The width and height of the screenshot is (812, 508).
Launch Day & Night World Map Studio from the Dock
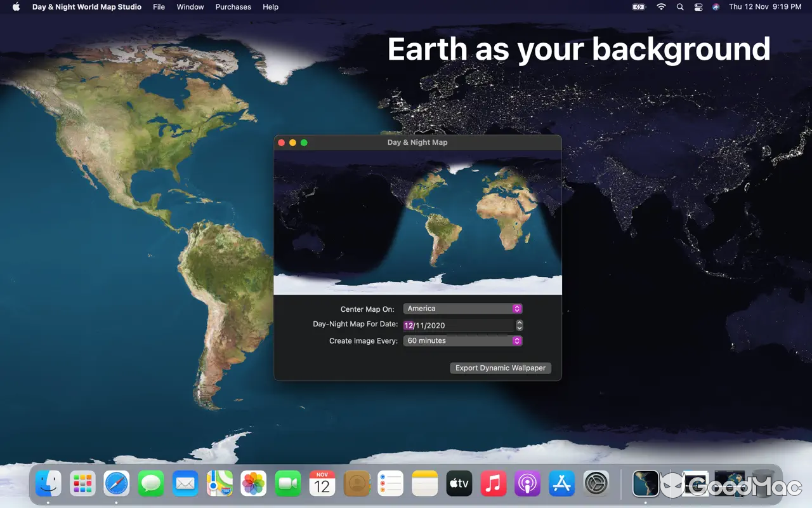pyautogui.click(x=646, y=483)
